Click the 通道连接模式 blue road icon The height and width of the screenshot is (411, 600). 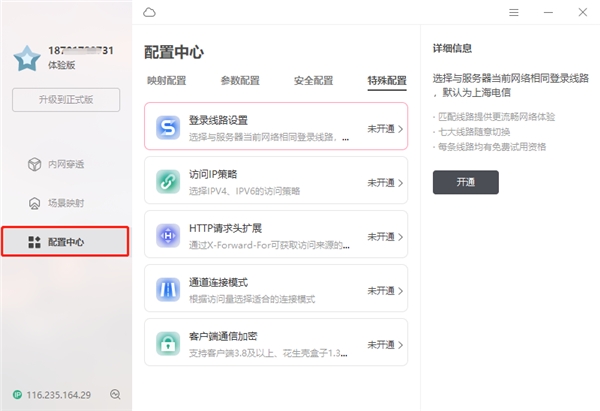[x=167, y=290]
